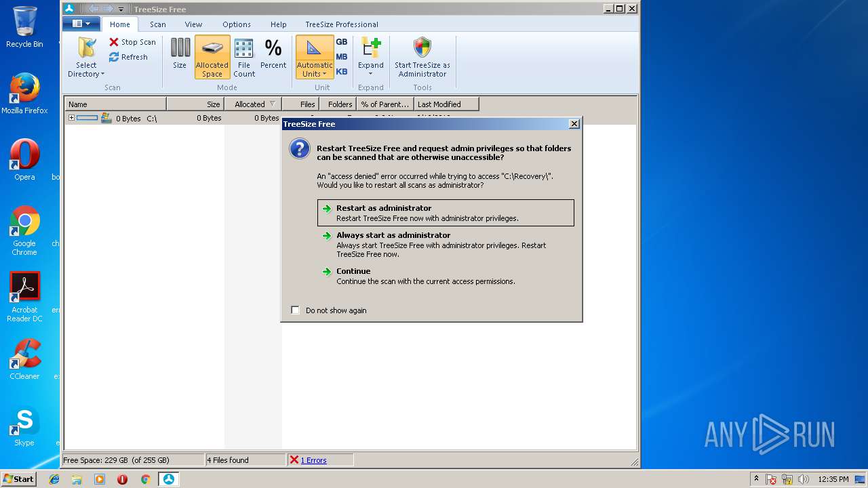Viewport: 868px width, 488px height.
Task: Open quick access toolbar customize arrow
Action: [x=121, y=9]
